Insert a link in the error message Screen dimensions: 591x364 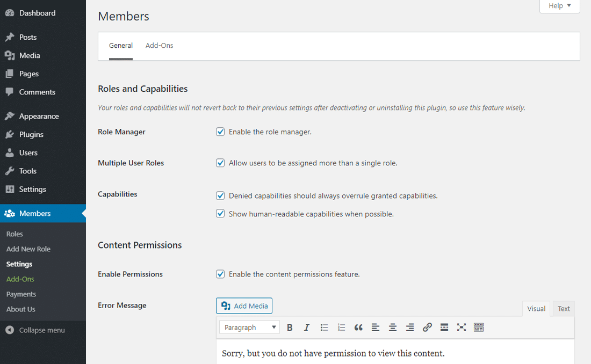click(x=427, y=327)
